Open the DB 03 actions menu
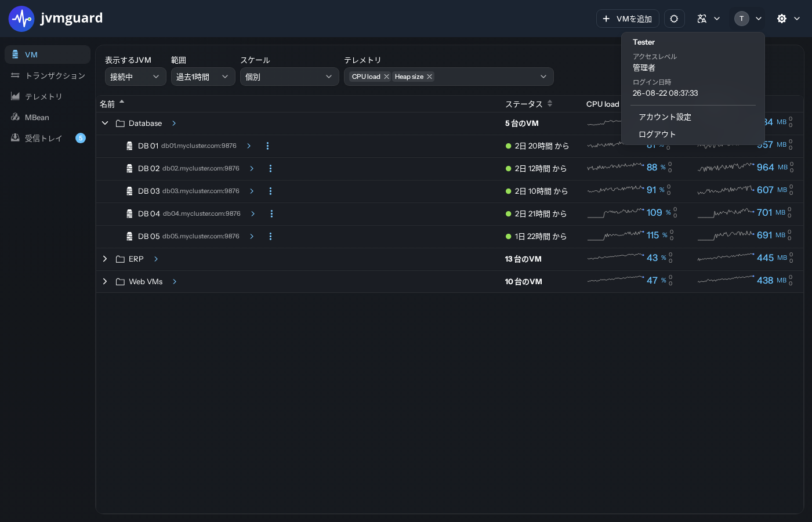Image resolution: width=812 pixels, height=522 pixels. (270, 191)
